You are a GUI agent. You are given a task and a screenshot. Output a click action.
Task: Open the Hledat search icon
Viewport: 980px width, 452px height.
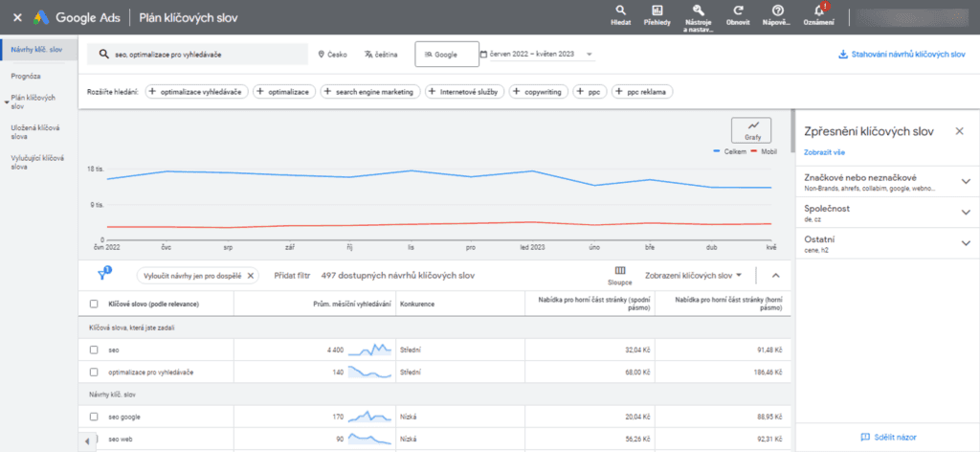tap(620, 11)
